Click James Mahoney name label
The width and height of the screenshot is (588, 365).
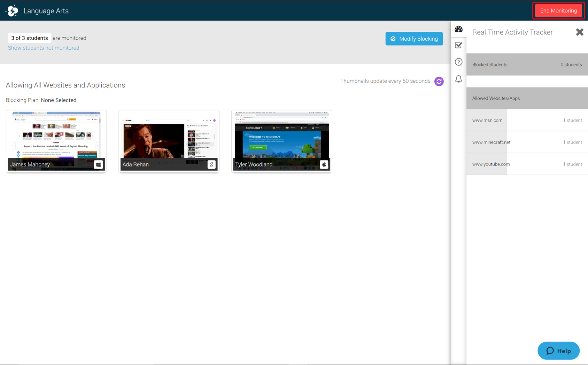pyautogui.click(x=30, y=164)
